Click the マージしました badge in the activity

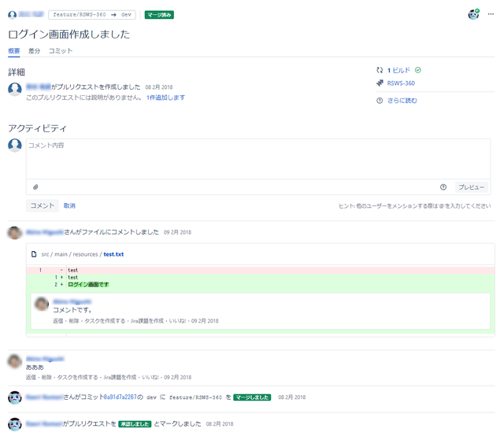tap(252, 397)
